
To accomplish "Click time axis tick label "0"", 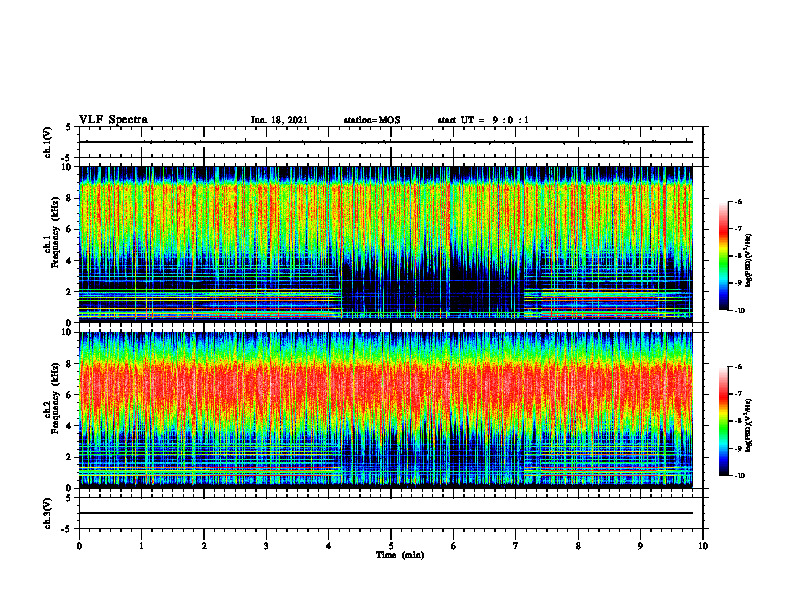I will pos(79,546).
